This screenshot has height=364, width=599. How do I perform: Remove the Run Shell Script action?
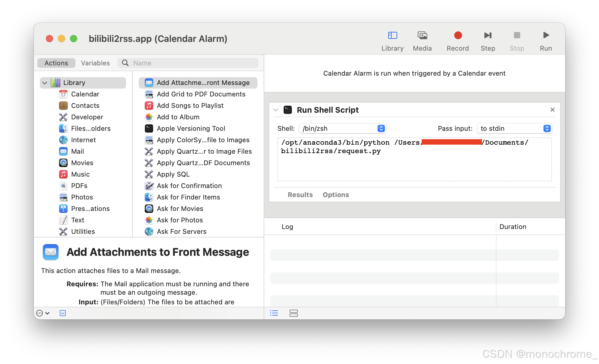pyautogui.click(x=552, y=110)
